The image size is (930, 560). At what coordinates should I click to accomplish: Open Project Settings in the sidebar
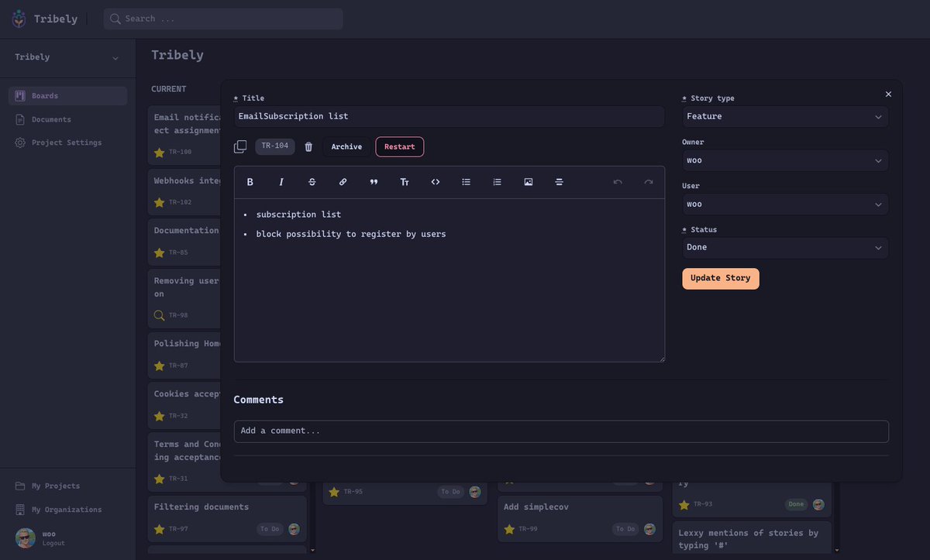click(x=68, y=143)
